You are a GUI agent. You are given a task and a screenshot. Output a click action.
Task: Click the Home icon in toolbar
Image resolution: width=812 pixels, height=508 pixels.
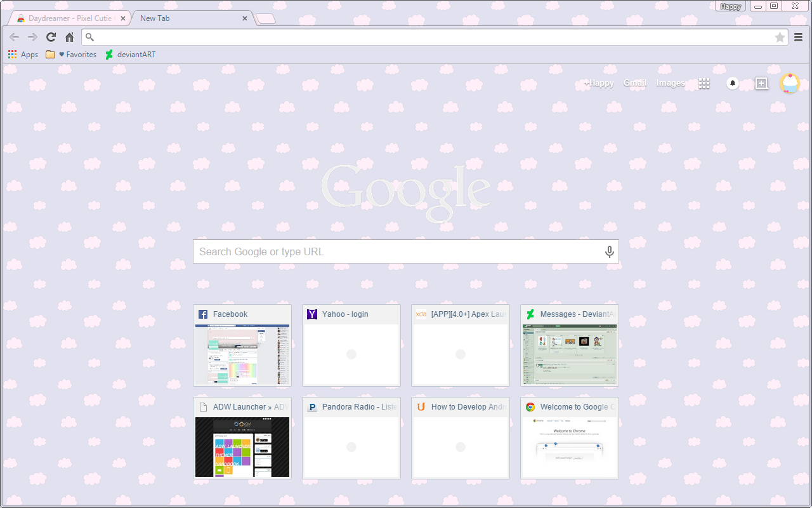click(70, 37)
